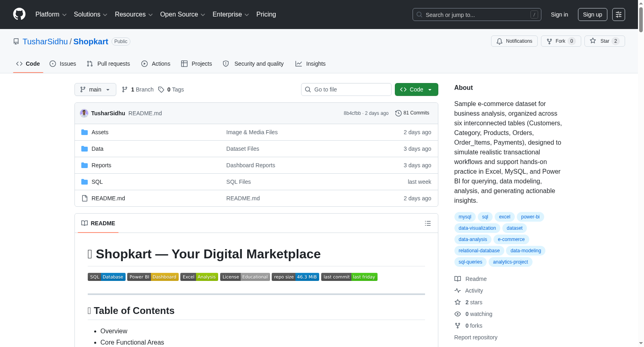The height and width of the screenshot is (347, 644).
Task: Open the green Code dropdown button
Action: 417,89
